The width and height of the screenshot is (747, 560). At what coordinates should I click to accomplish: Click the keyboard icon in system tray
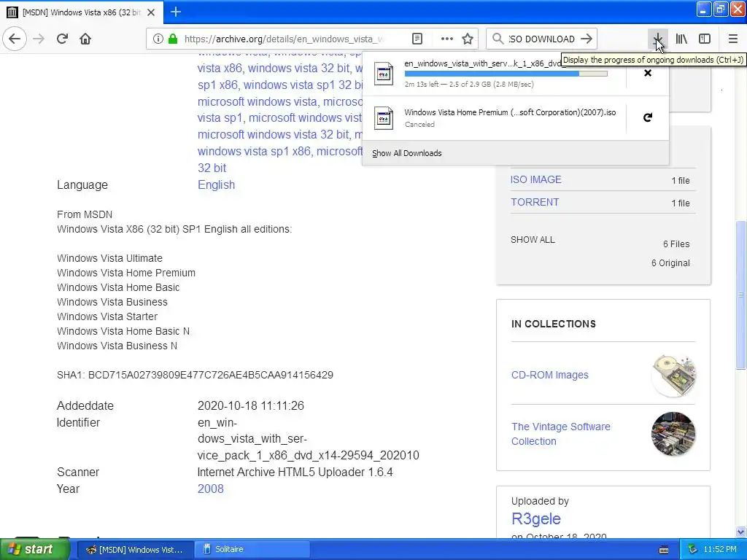pos(664,550)
